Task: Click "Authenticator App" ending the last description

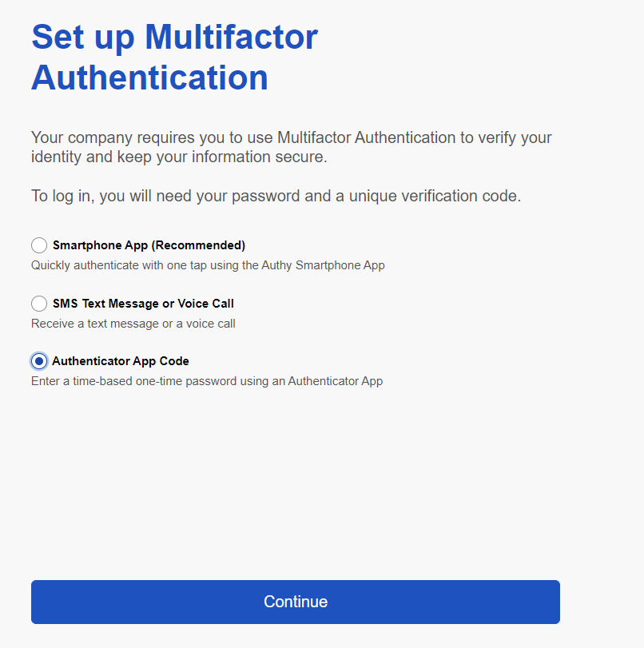Action: pyautogui.click(x=336, y=381)
